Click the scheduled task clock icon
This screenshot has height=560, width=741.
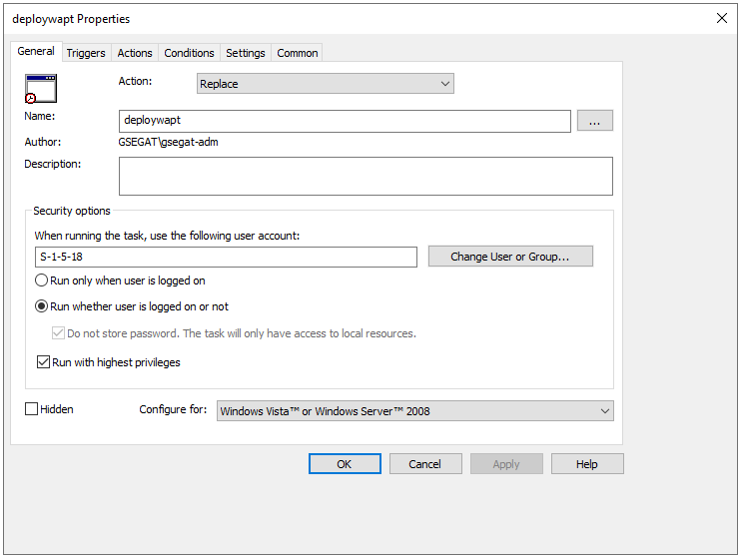coord(41,89)
